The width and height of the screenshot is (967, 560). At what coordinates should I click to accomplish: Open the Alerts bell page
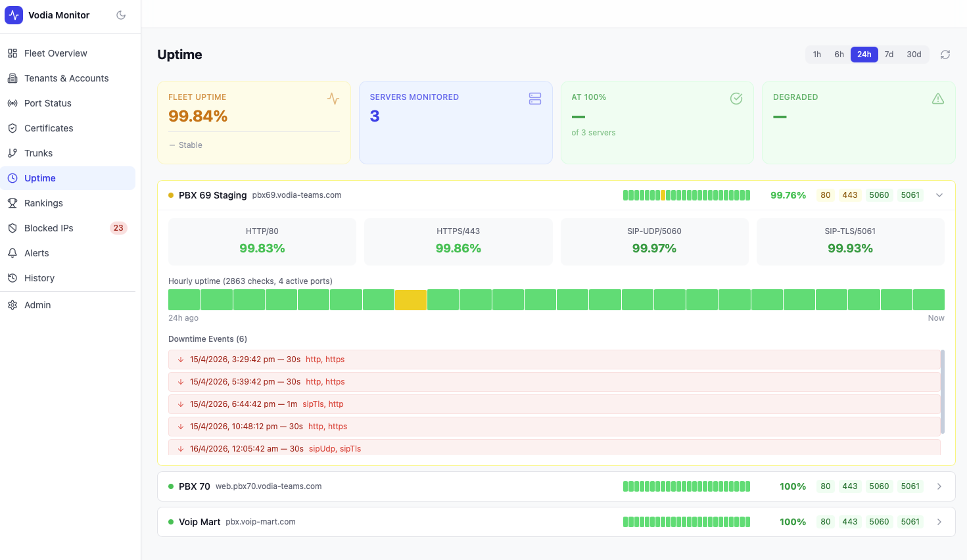36,253
